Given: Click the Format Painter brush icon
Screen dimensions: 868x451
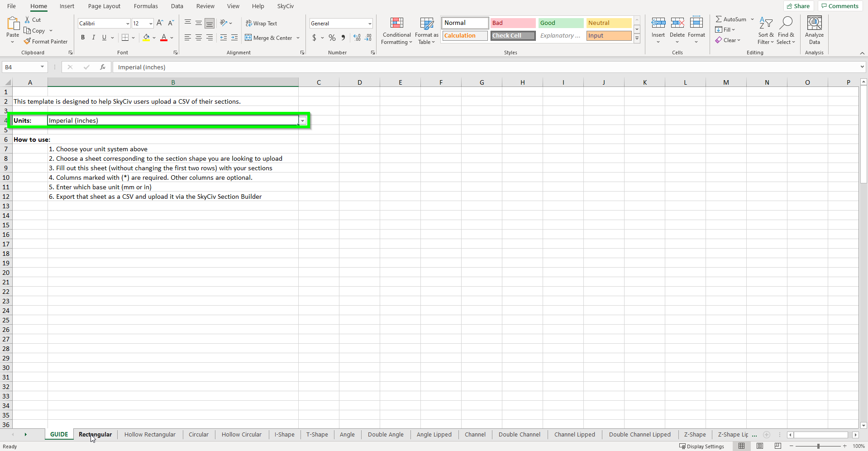Looking at the screenshot, I should [27, 41].
